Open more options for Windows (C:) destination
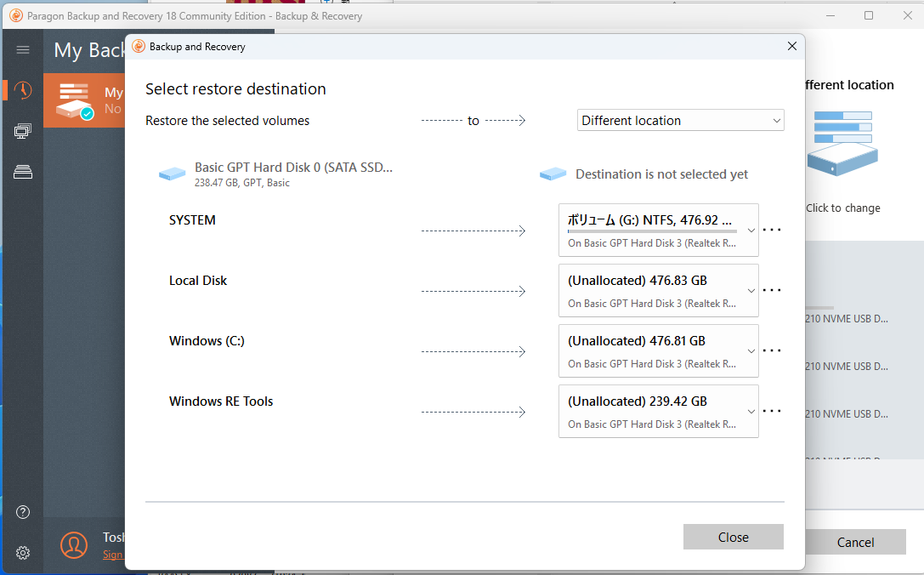Viewport: 924px width, 575px height. [x=772, y=351]
